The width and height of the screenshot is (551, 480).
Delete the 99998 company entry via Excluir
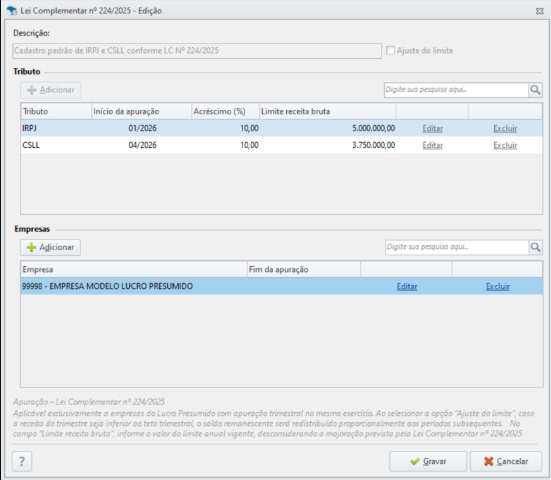click(498, 287)
